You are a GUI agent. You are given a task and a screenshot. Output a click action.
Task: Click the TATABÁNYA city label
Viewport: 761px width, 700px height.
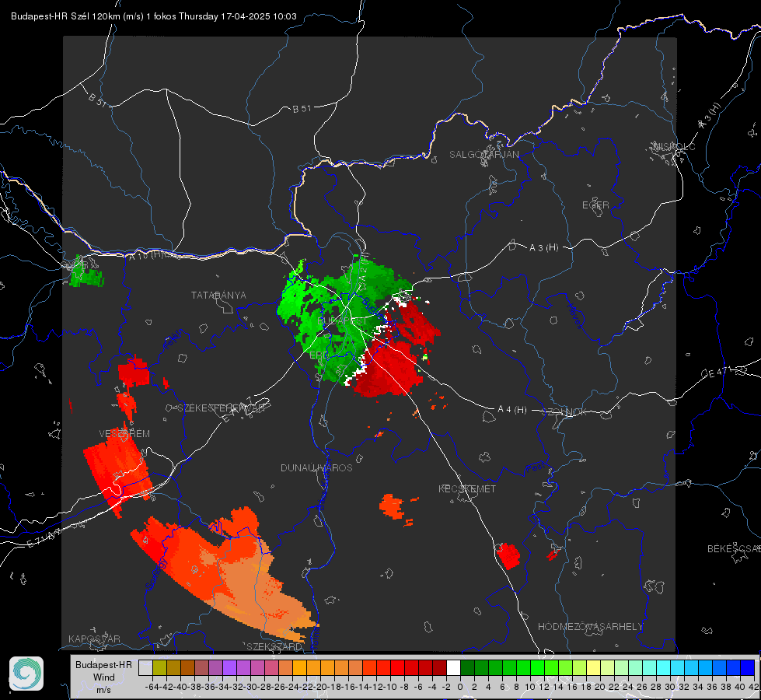coord(218,295)
